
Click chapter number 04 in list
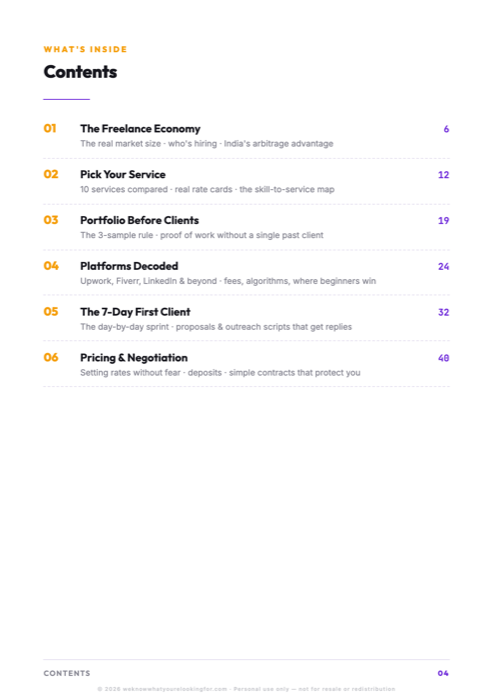[x=51, y=266]
